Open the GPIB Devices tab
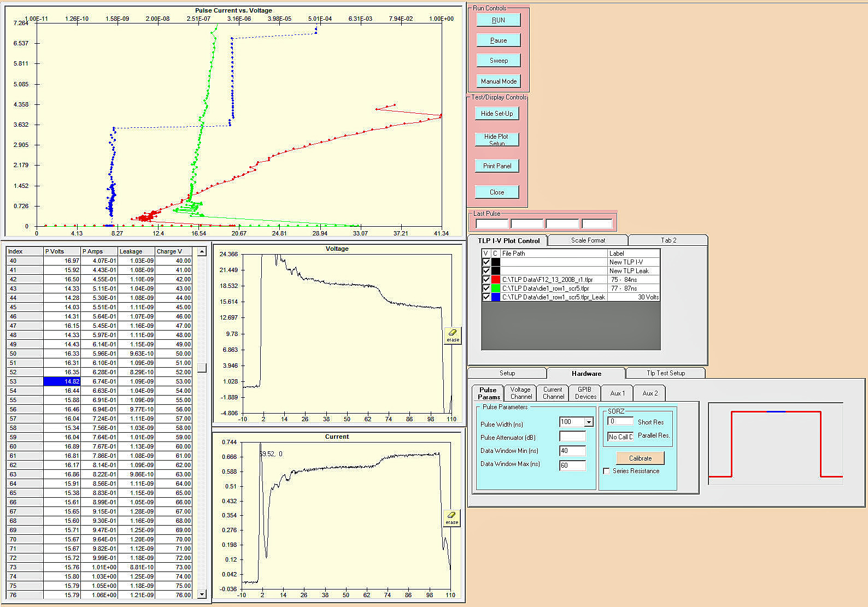Screen dimensions: 868x607 pyautogui.click(x=585, y=393)
